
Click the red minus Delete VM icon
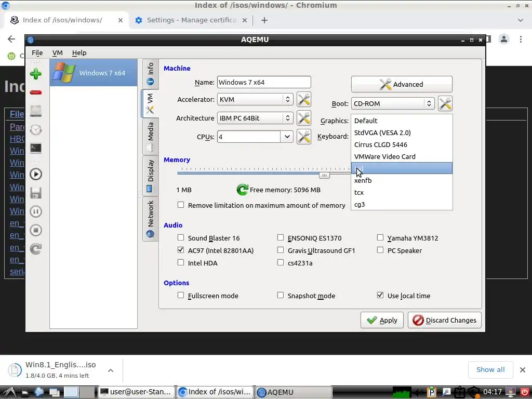coord(36,92)
